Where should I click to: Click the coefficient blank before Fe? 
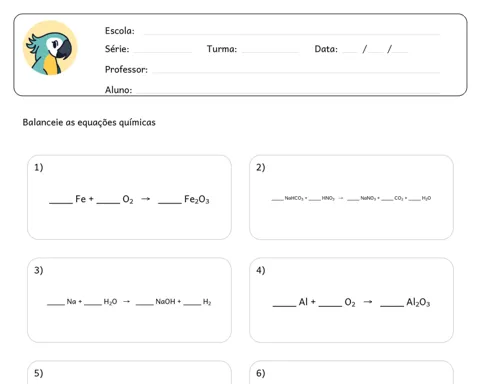pyautogui.click(x=61, y=203)
